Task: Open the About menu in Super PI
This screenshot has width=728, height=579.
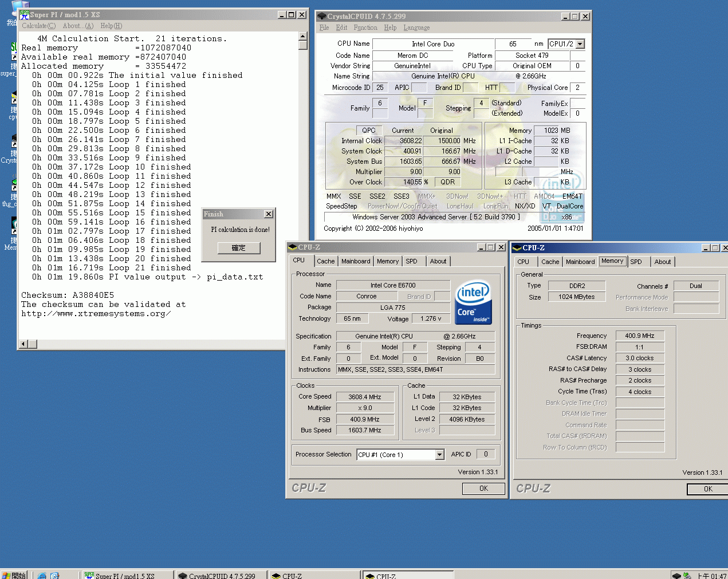Action: 78,26
